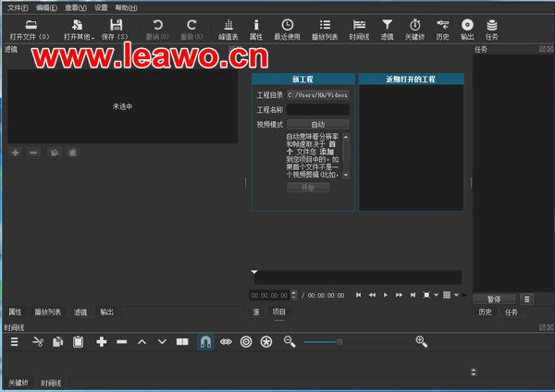Toggle the ripple target icon
This screenshot has width=555, height=392.
tap(246, 342)
